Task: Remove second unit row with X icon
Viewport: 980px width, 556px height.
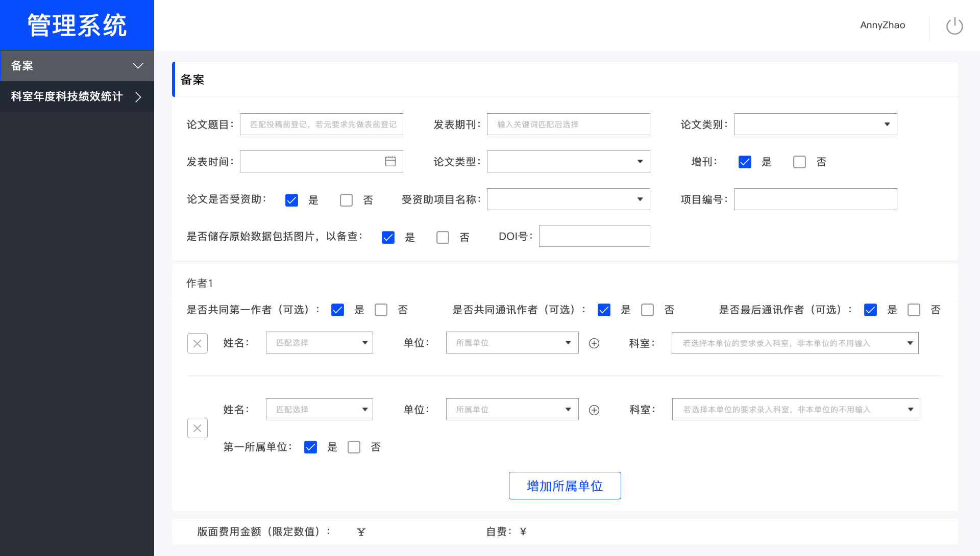Action: click(198, 428)
